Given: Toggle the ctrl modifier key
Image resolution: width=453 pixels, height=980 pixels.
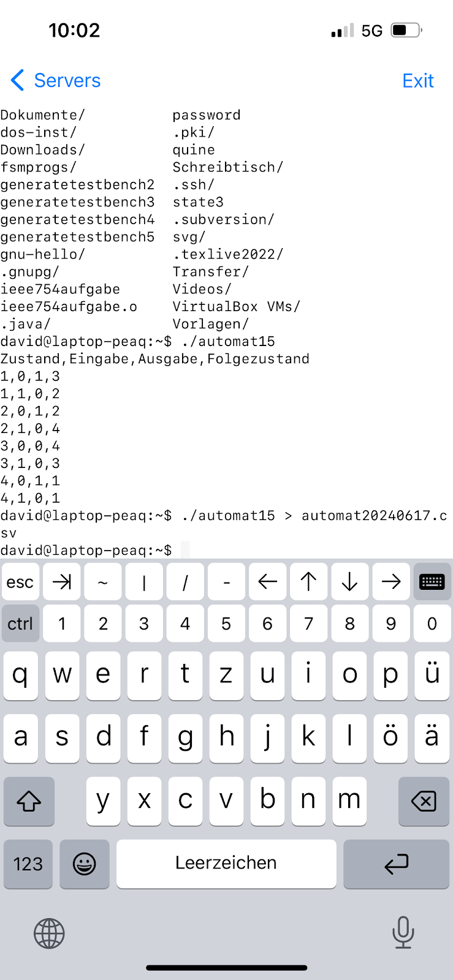Looking at the screenshot, I should point(20,624).
